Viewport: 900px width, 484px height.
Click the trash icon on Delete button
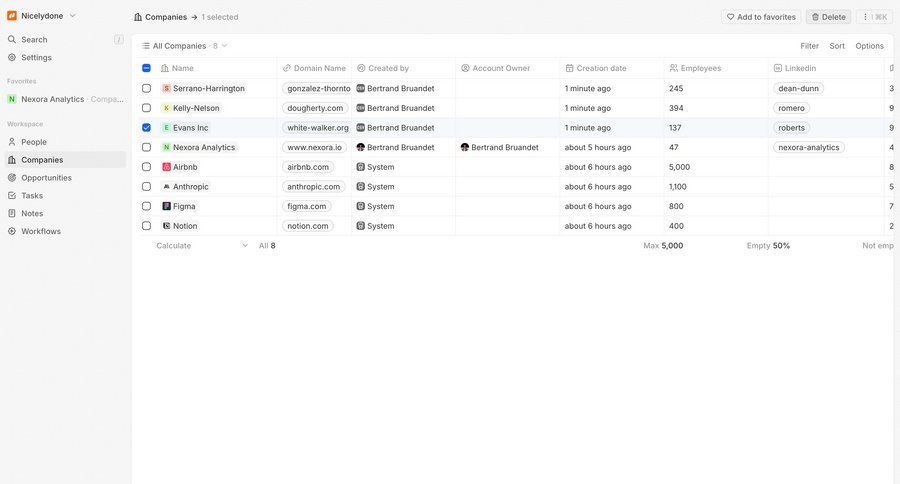point(815,17)
